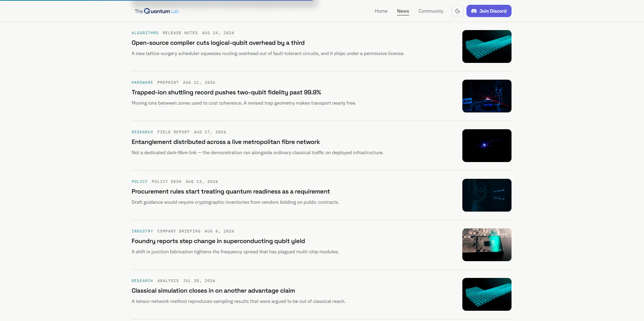Click the AUG 17, 2026 date
Image resolution: width=644 pixels, height=321 pixels.
210,132
